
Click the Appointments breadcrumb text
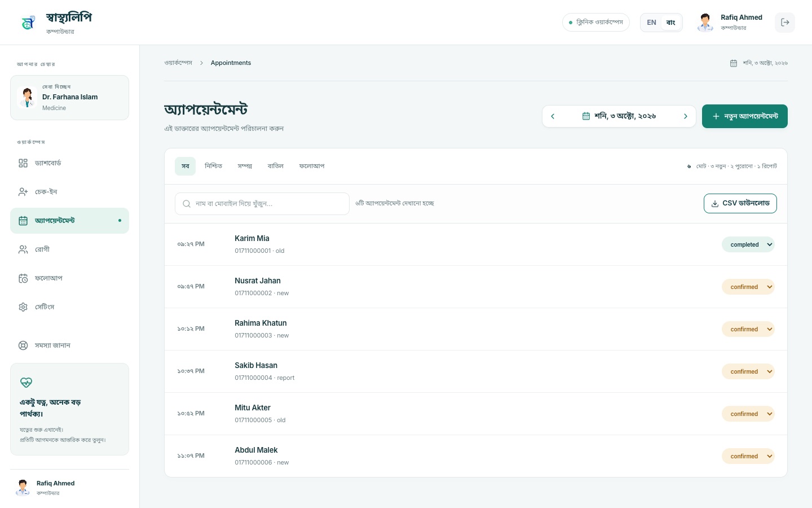pyautogui.click(x=231, y=63)
